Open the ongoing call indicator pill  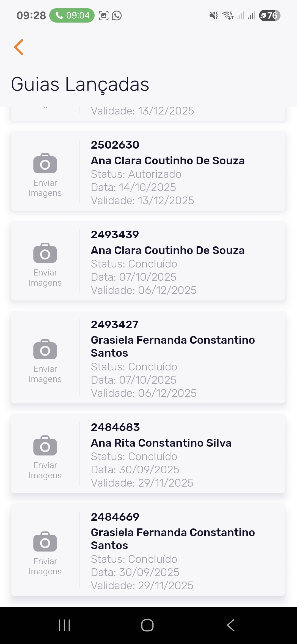[72, 15]
